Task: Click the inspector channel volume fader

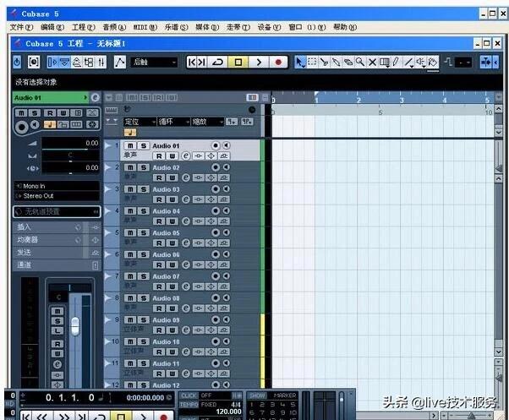Action: tap(74, 325)
